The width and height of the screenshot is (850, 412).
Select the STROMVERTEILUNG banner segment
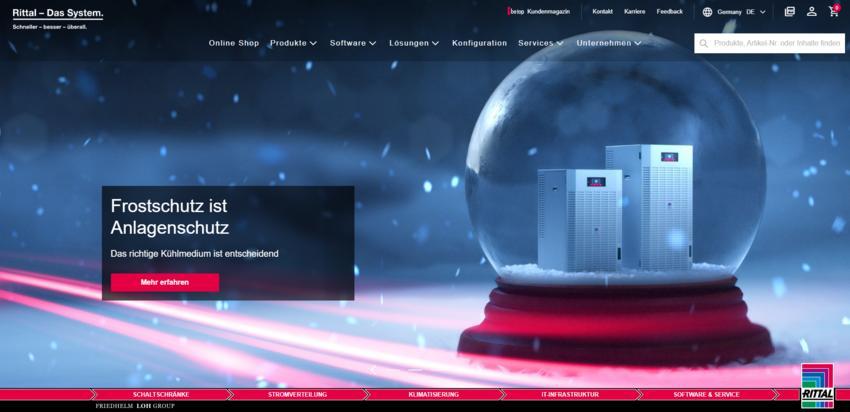tap(297, 395)
